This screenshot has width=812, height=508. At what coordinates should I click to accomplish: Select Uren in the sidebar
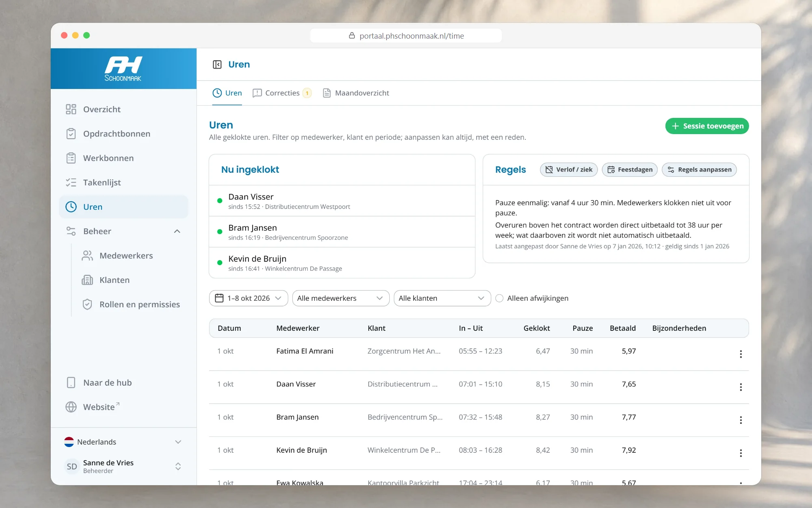[124, 207]
